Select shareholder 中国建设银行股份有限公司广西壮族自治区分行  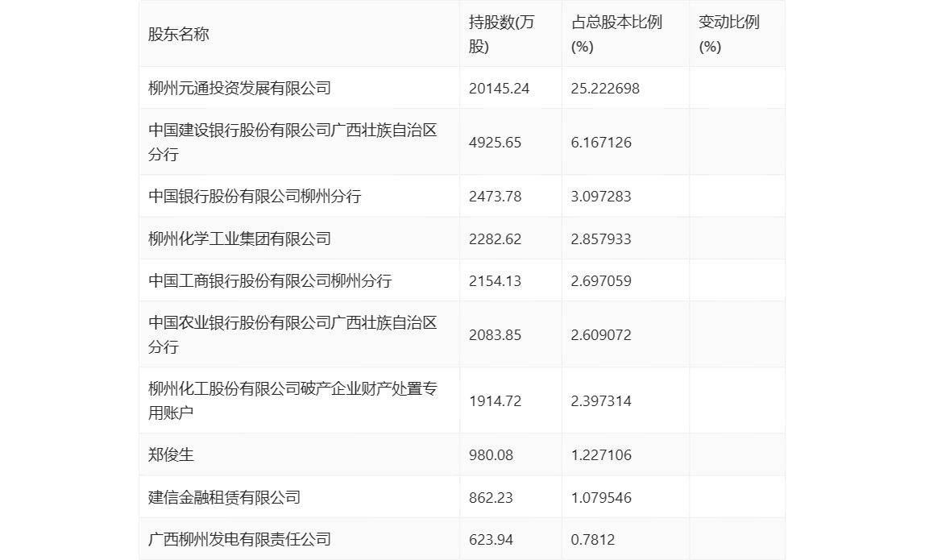coord(292,142)
